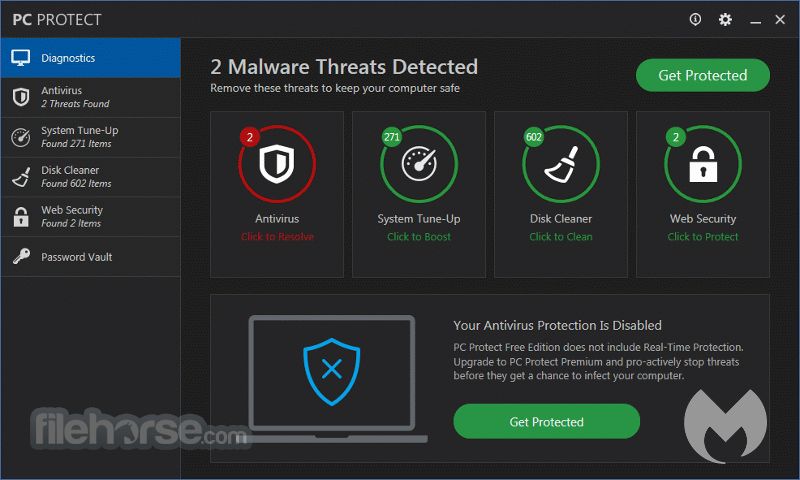The image size is (800, 480).
Task: Open Password Vault section
Action: pos(90,257)
